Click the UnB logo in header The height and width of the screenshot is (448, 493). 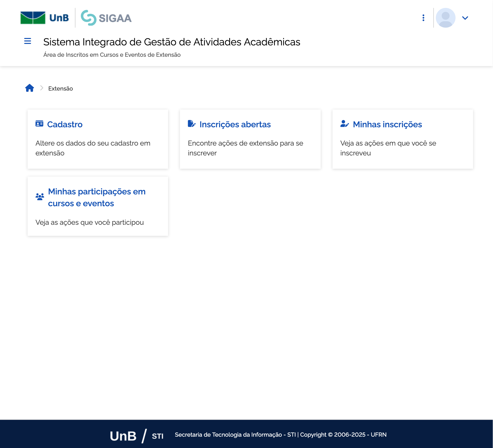pyautogui.click(x=45, y=18)
